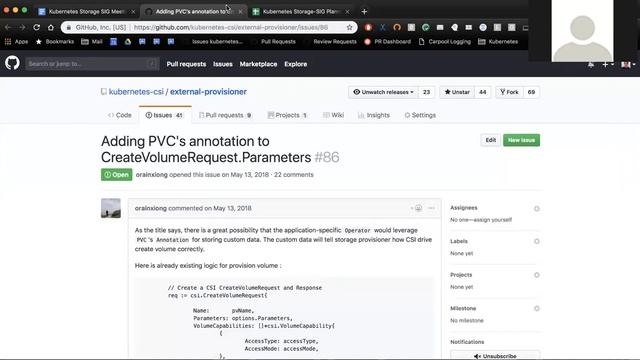
Task: Open the Projects repository tab
Action: point(287,115)
